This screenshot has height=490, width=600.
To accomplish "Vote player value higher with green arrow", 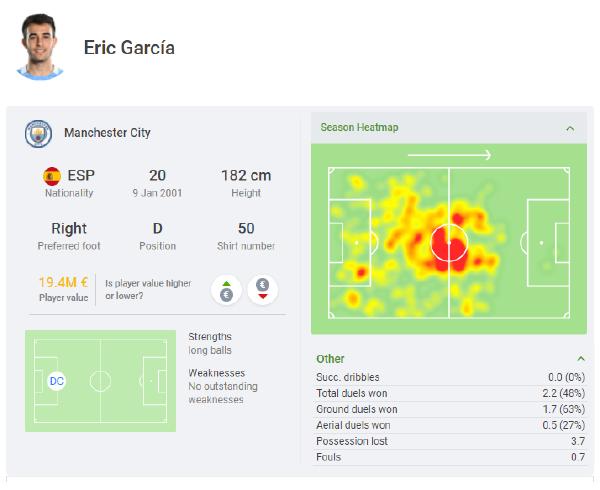I will pyautogui.click(x=226, y=289).
